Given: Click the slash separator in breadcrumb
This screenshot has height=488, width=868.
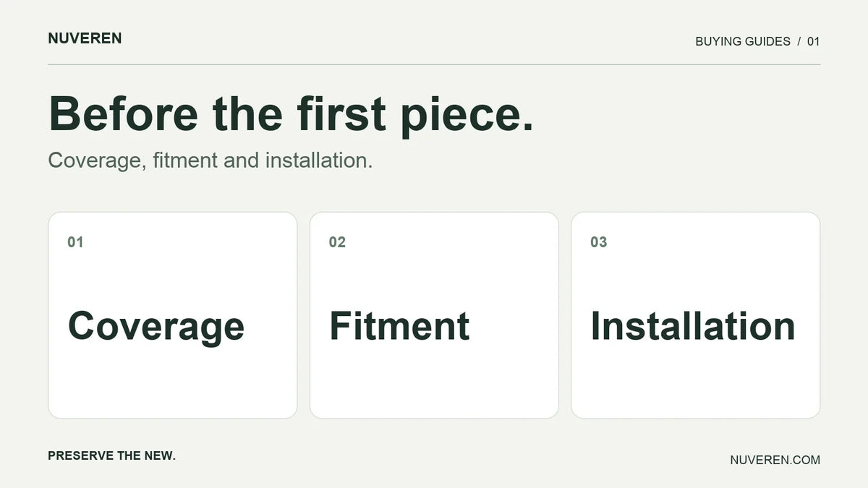Looking at the screenshot, I should [799, 41].
